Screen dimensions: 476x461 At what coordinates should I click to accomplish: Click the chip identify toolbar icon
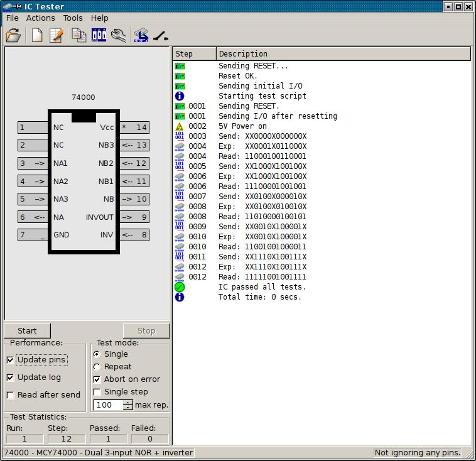[141, 36]
